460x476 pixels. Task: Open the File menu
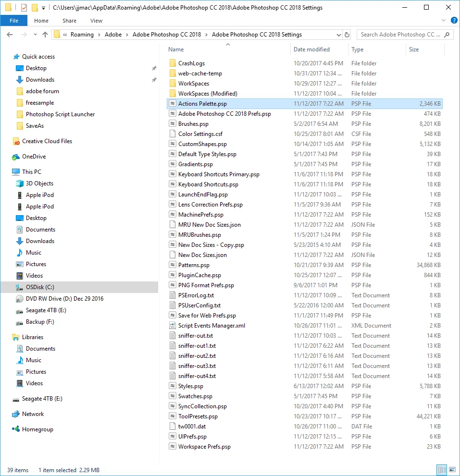pos(14,21)
